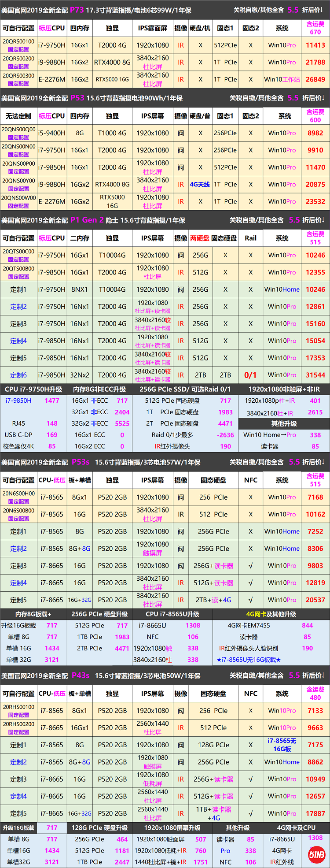Click the 51NB logo icon

[316, 854]
